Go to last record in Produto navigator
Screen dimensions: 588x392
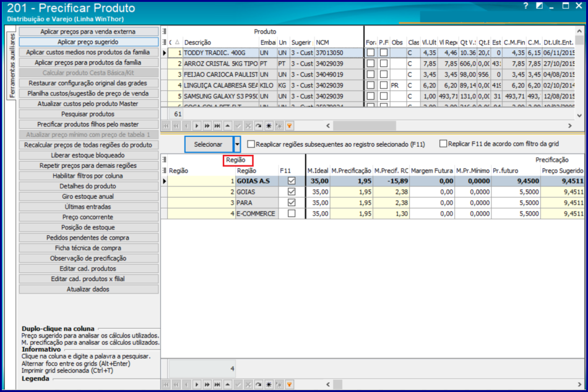[x=217, y=126]
